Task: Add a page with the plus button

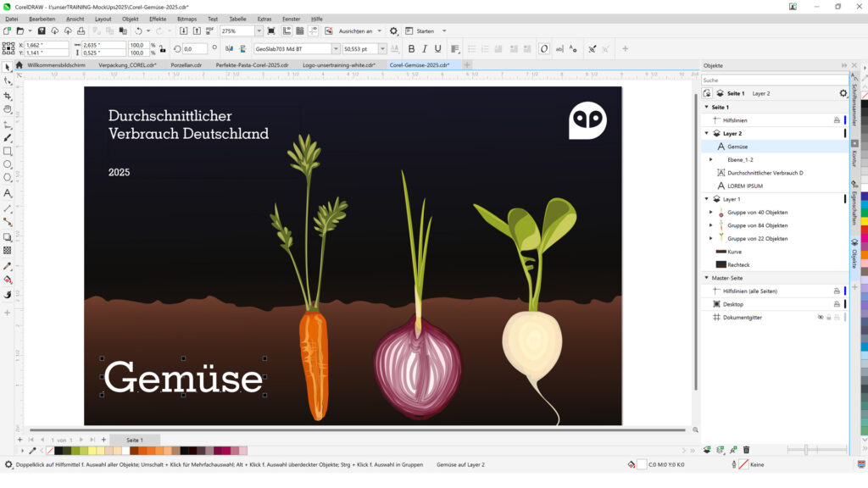Action: pos(103,440)
